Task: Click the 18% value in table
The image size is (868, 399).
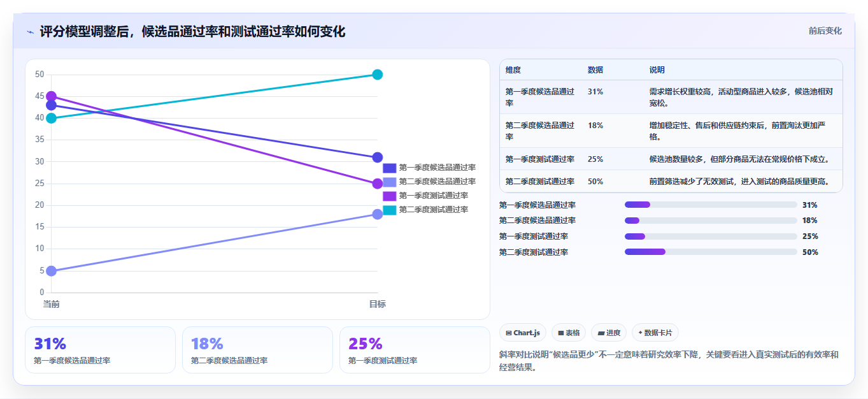Action: [x=595, y=126]
